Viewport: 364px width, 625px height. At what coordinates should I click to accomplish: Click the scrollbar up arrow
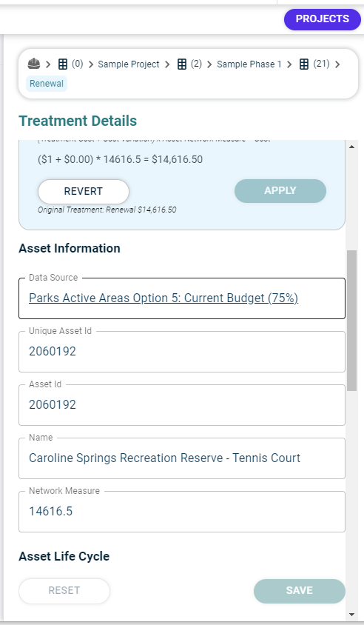351,147
